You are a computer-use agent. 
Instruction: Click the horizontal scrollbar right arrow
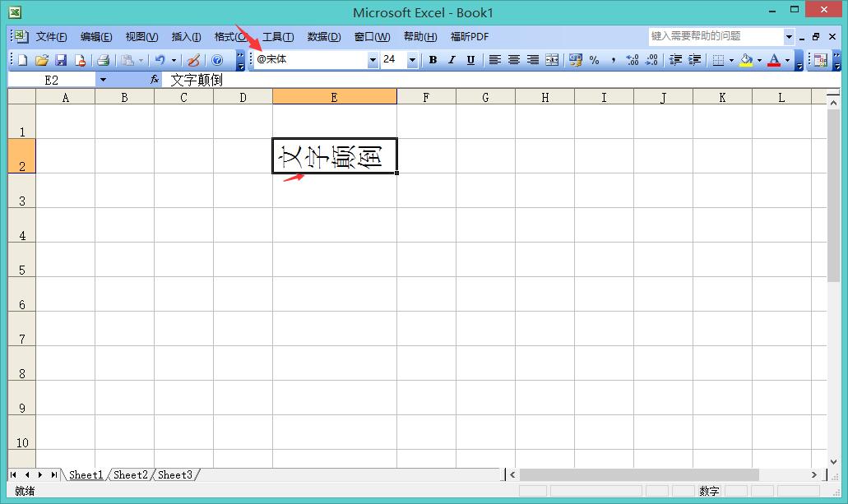(x=814, y=474)
